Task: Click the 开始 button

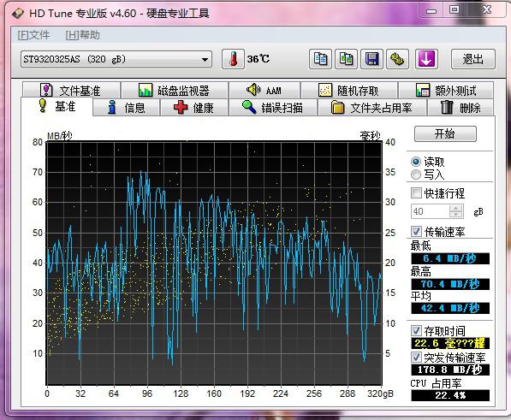Action: click(x=445, y=133)
